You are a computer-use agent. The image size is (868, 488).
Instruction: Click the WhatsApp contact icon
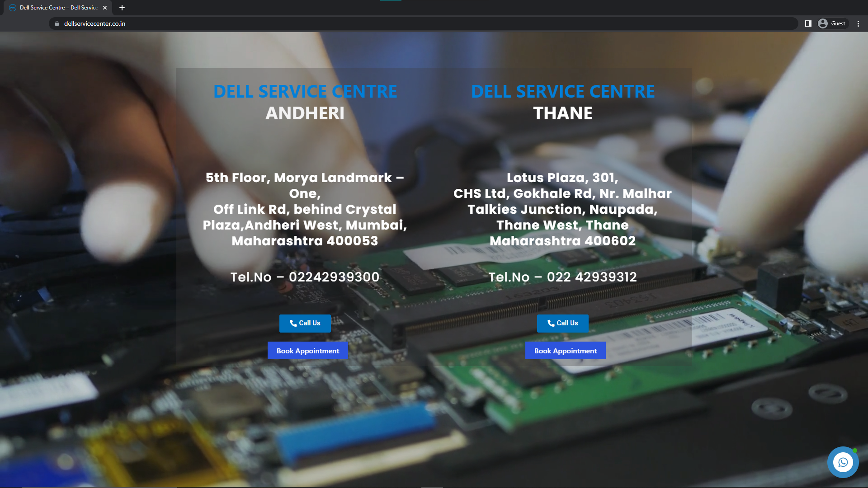point(843,462)
